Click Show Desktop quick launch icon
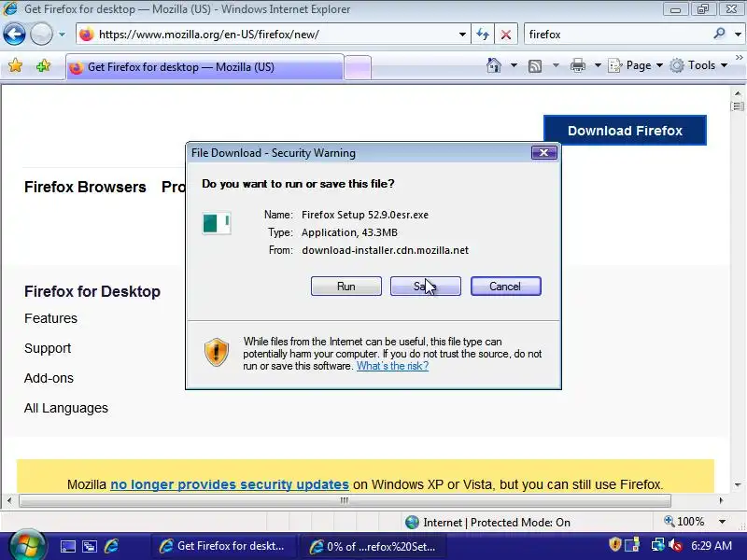 67,546
